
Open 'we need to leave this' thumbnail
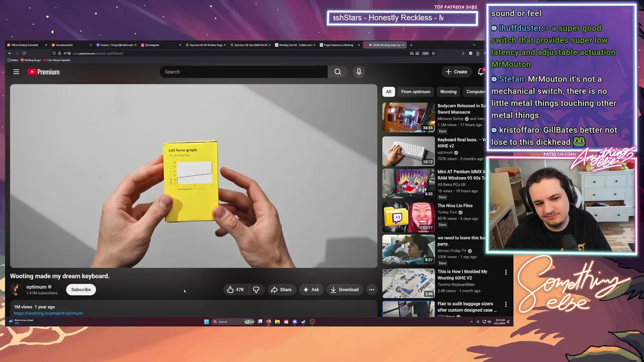point(409,249)
